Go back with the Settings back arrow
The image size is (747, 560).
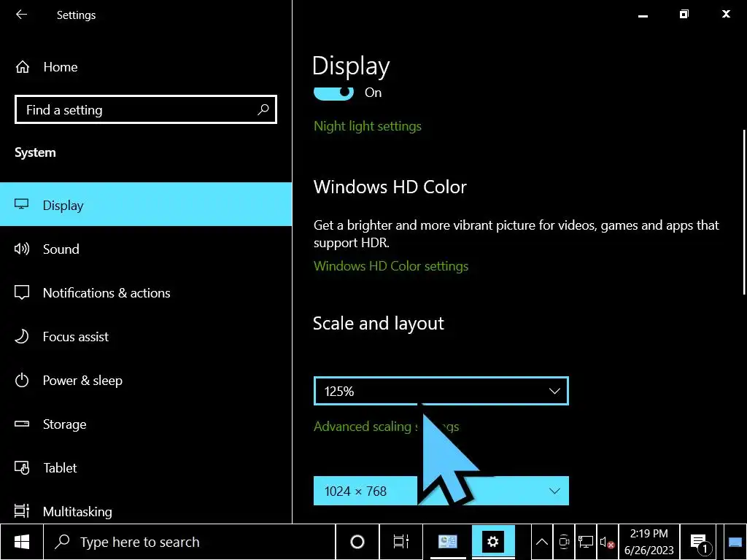pyautogui.click(x=21, y=15)
